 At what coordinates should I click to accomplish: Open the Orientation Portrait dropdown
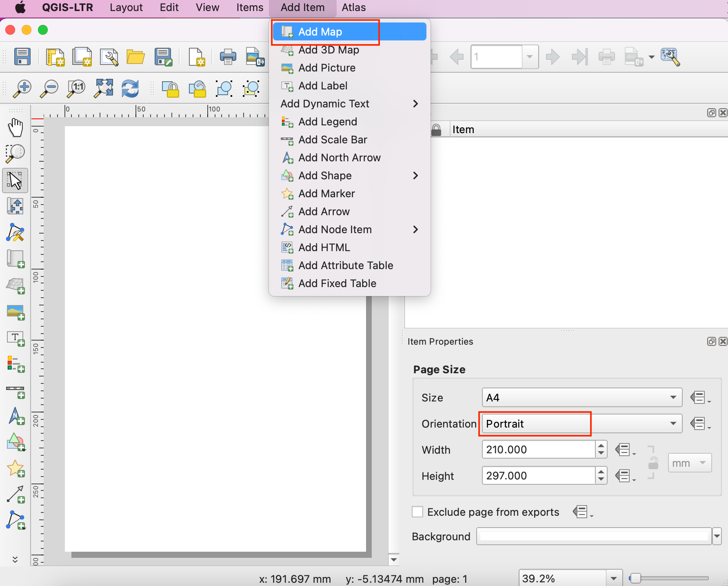[x=582, y=424]
